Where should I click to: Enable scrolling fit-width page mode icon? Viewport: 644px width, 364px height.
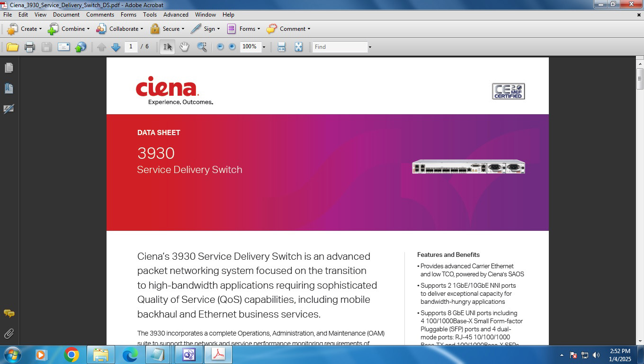pos(281,47)
